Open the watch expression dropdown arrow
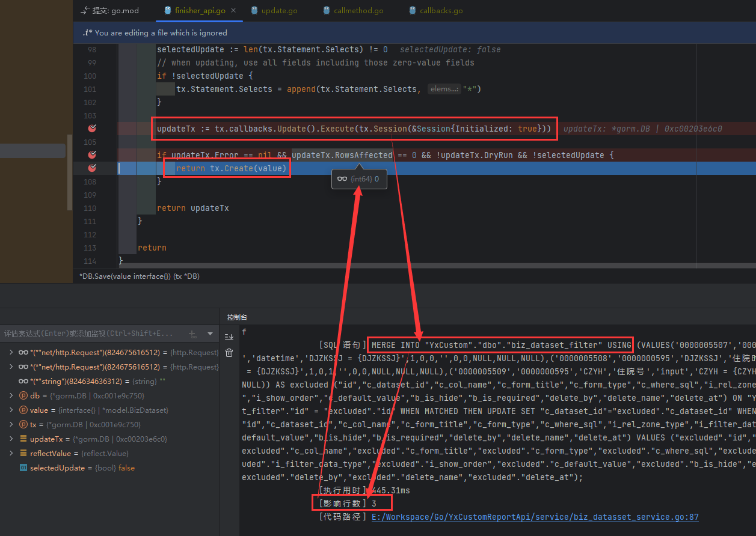 pyautogui.click(x=209, y=333)
